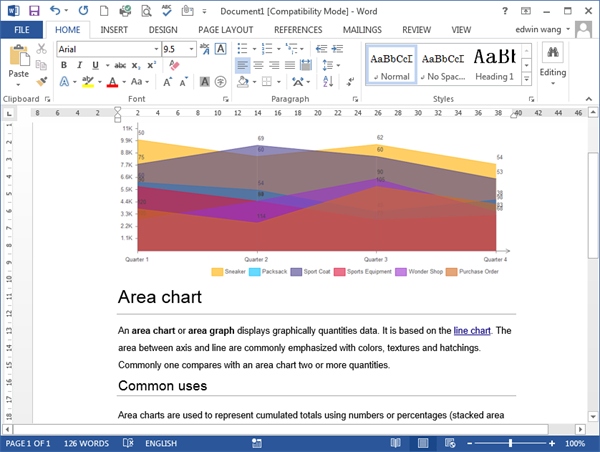Click the zoom slider in the status bar
The height and width of the screenshot is (452, 600).
click(x=511, y=442)
